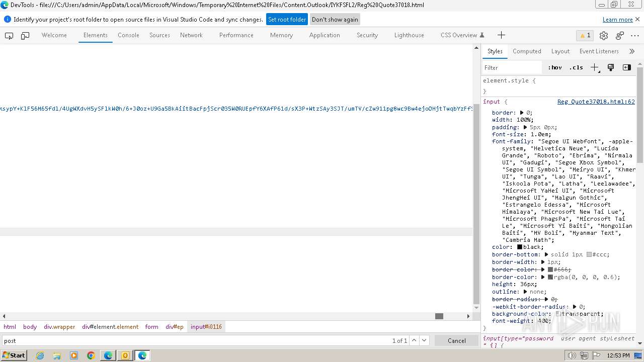This screenshot has width=644, height=362.
Task: Focus the styles Filter input
Action: (512, 67)
